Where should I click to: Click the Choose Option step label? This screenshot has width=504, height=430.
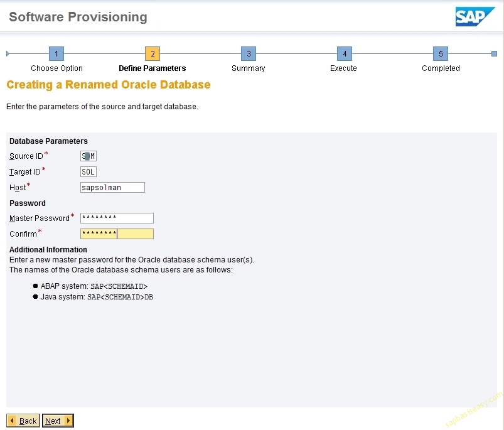pyautogui.click(x=56, y=68)
